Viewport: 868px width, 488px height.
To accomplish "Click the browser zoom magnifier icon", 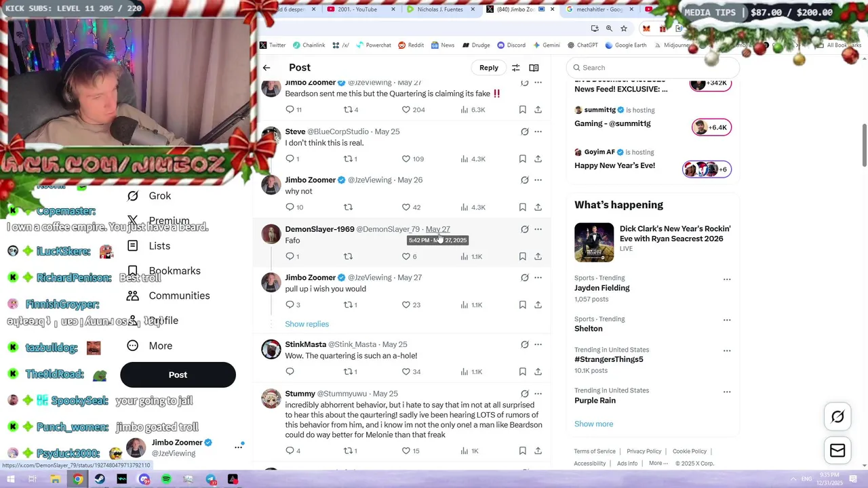I will pos(609,28).
